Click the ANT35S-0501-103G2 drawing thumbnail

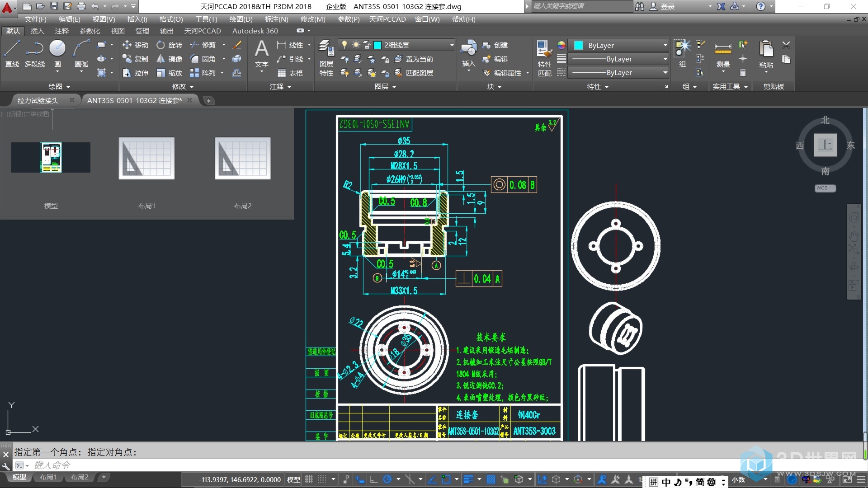point(51,158)
